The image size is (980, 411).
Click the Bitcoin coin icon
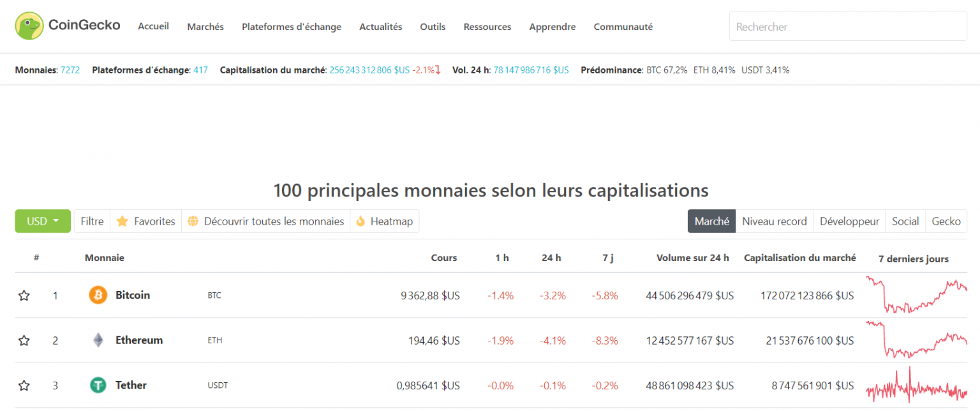click(x=98, y=295)
